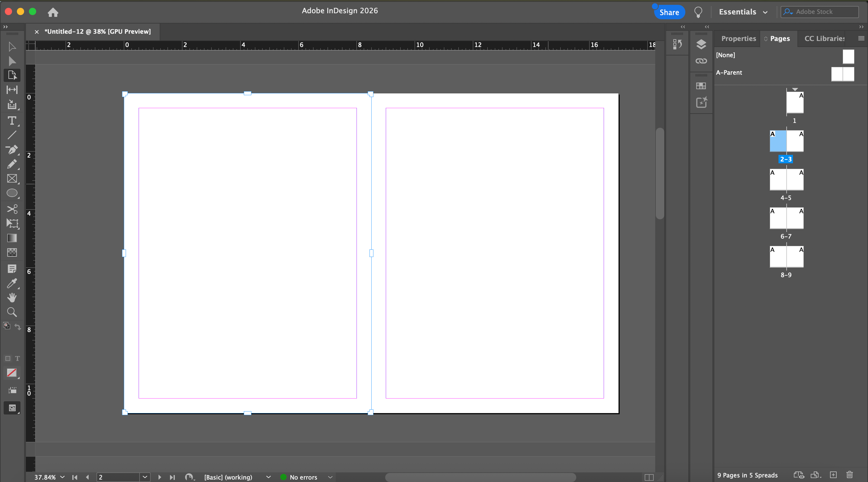
Task: Toggle formatting affects container button
Action: click(x=8, y=358)
